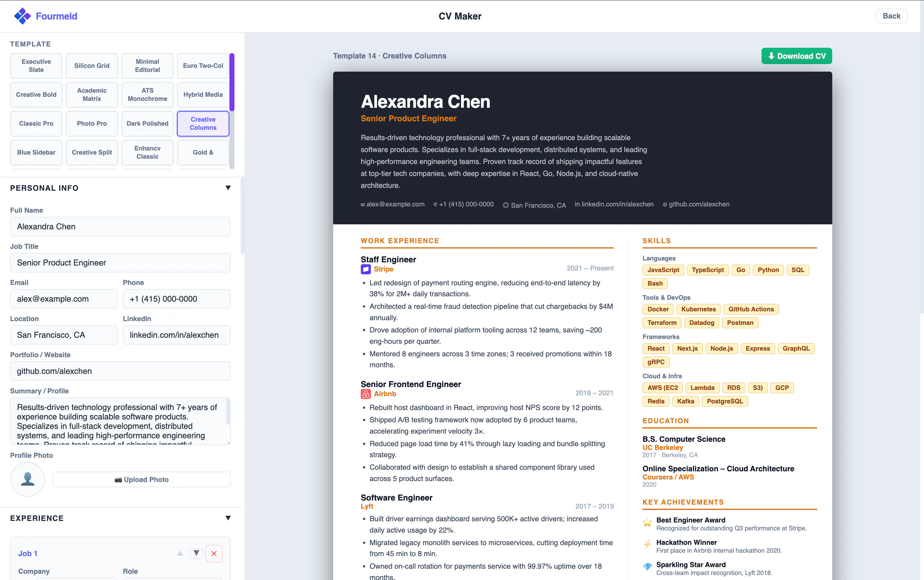Click the Download CV button
The image size is (924, 580).
point(797,56)
